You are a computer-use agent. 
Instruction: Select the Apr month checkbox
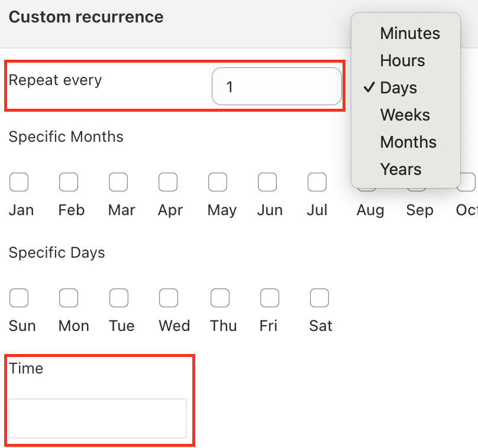tap(168, 183)
